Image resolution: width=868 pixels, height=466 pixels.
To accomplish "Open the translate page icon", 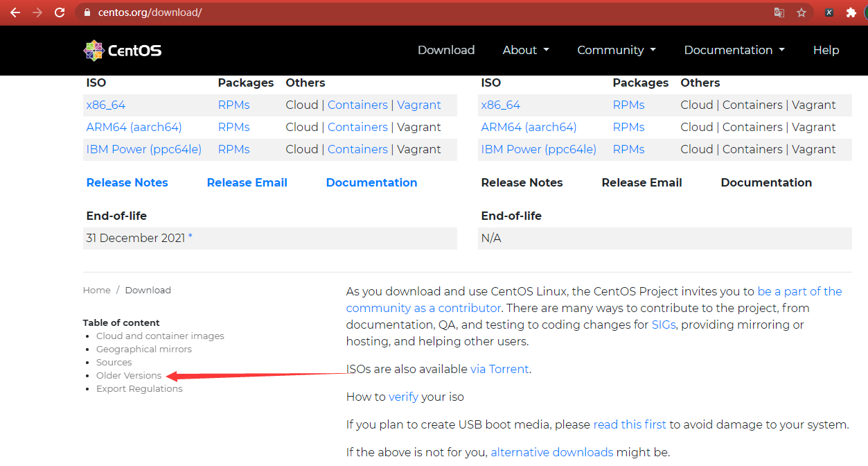I will pos(779,12).
